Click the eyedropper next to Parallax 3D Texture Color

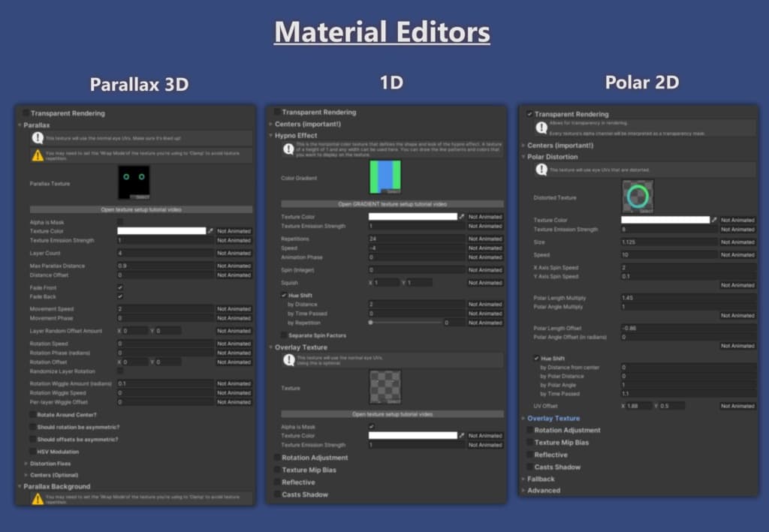(210, 230)
